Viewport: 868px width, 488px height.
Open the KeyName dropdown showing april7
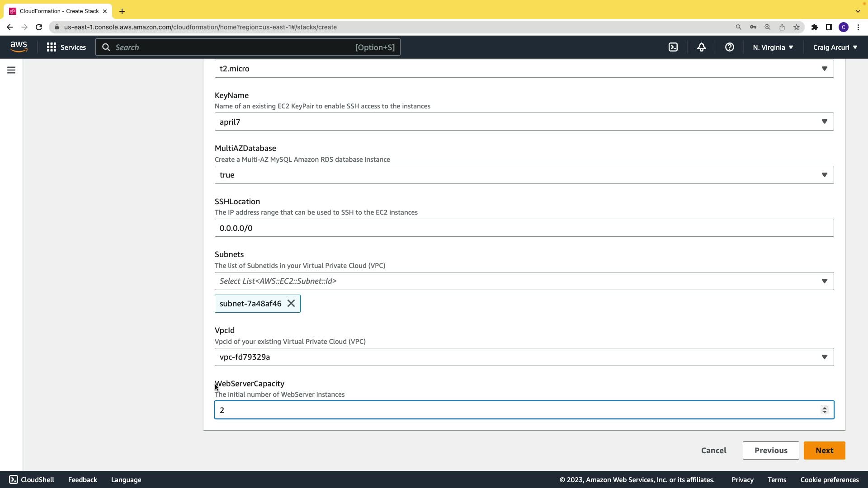524,122
